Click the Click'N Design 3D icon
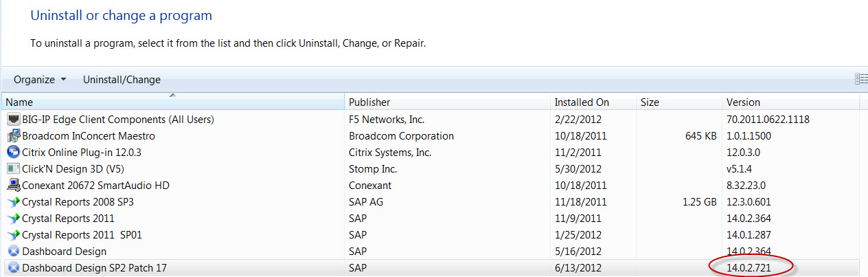The width and height of the screenshot is (868, 277). click(x=12, y=169)
